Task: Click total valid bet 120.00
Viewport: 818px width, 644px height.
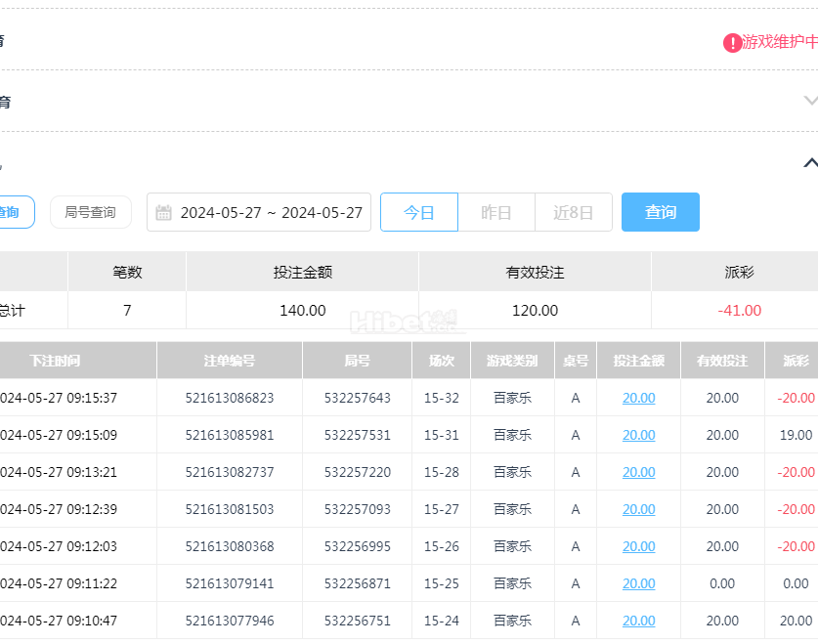Action: click(535, 310)
